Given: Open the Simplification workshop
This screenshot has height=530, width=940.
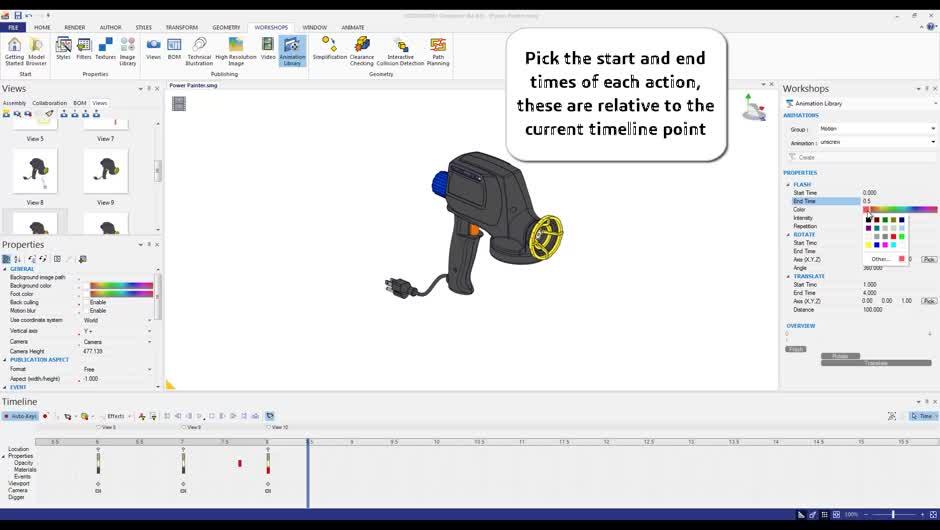Looking at the screenshot, I should pyautogui.click(x=330, y=48).
